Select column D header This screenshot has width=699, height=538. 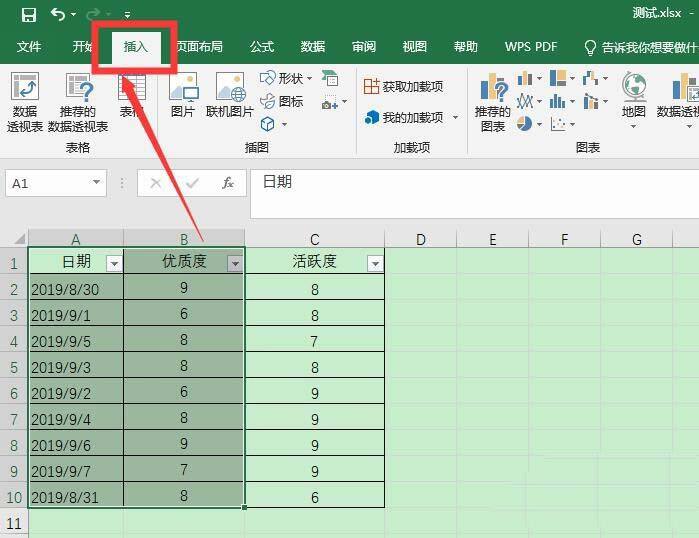coord(420,239)
